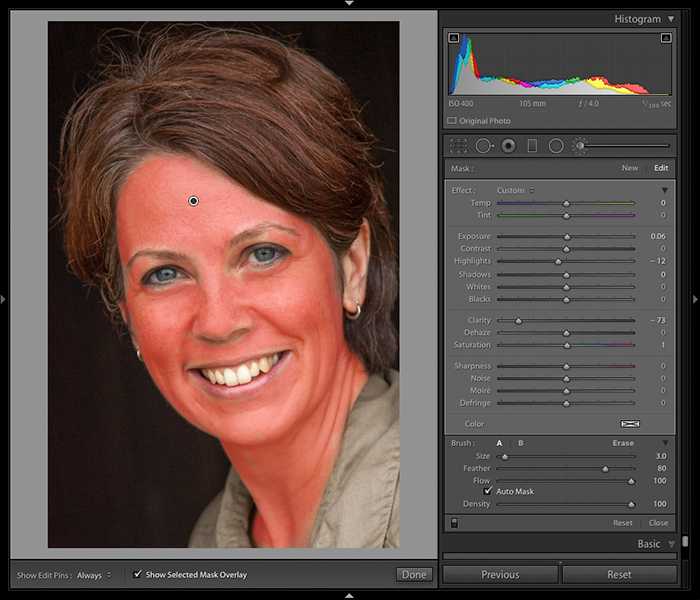
Task: Collapse the brush options disclosure triangle
Action: [x=665, y=443]
